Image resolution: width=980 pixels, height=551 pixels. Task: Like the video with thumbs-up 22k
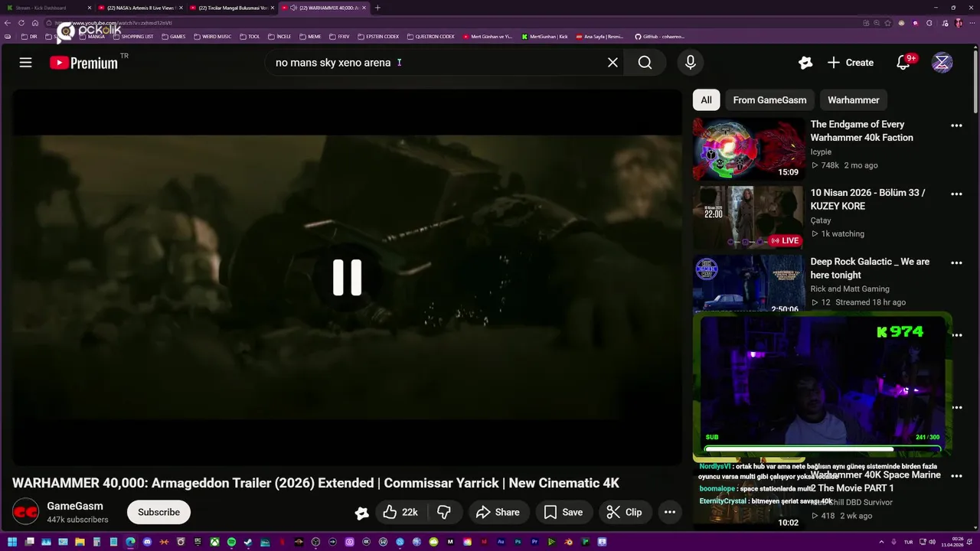click(x=400, y=512)
